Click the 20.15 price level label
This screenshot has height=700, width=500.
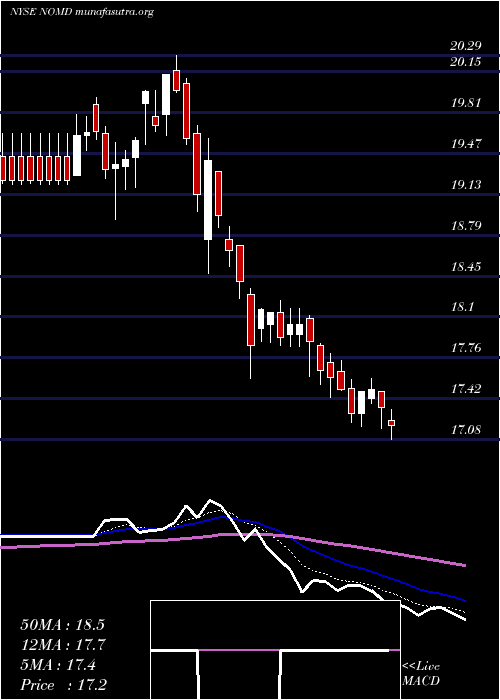point(466,62)
